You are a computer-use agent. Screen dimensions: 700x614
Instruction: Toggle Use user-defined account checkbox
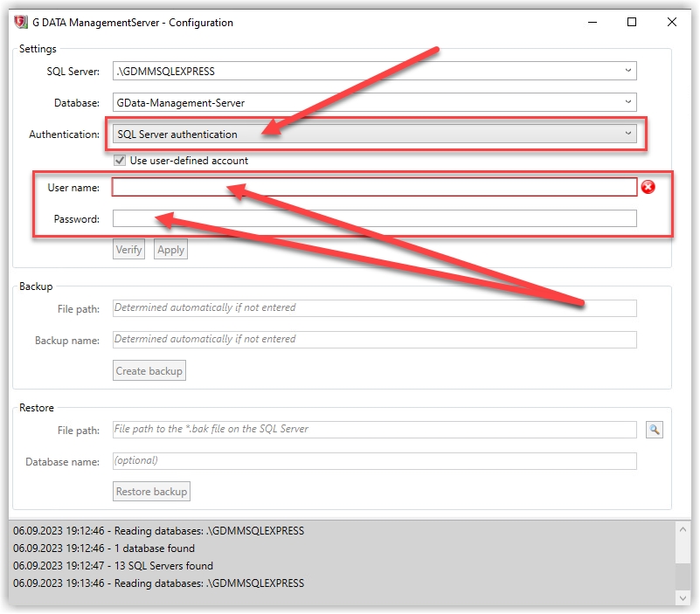tap(120, 160)
